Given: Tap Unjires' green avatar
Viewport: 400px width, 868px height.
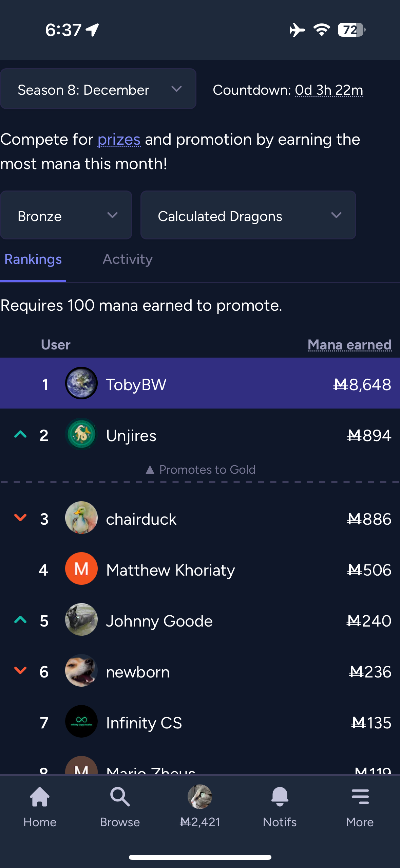Looking at the screenshot, I should point(81,434).
